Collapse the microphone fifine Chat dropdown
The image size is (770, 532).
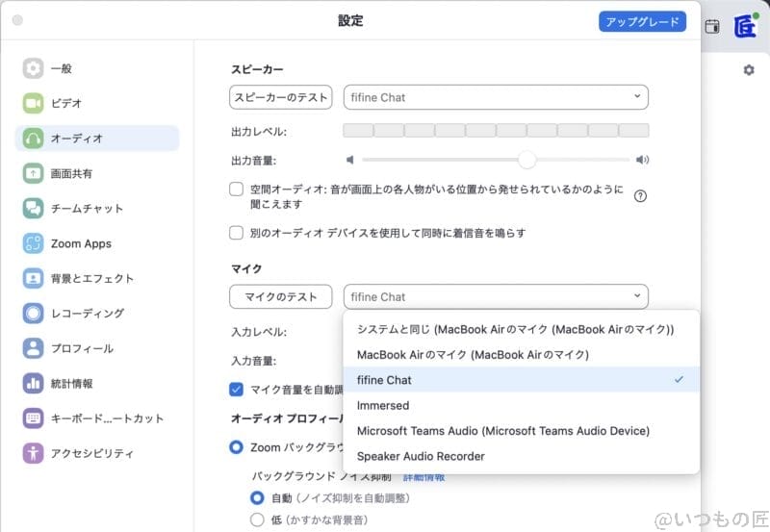496,296
